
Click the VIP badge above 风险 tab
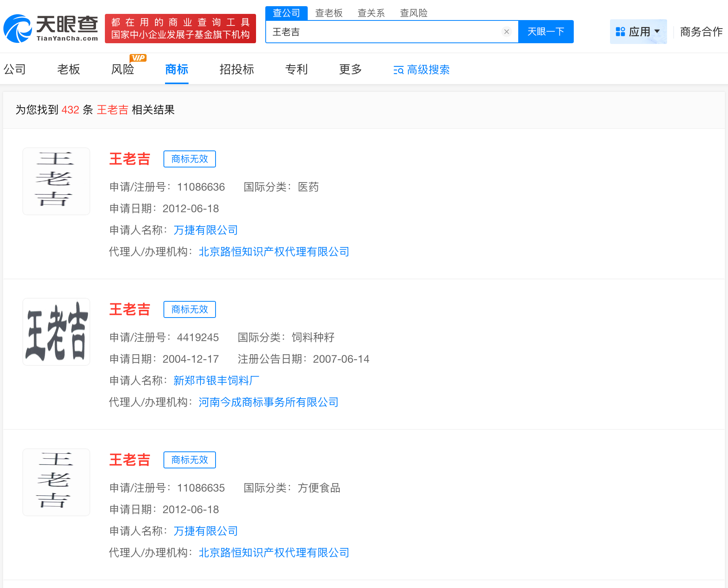pos(138,58)
